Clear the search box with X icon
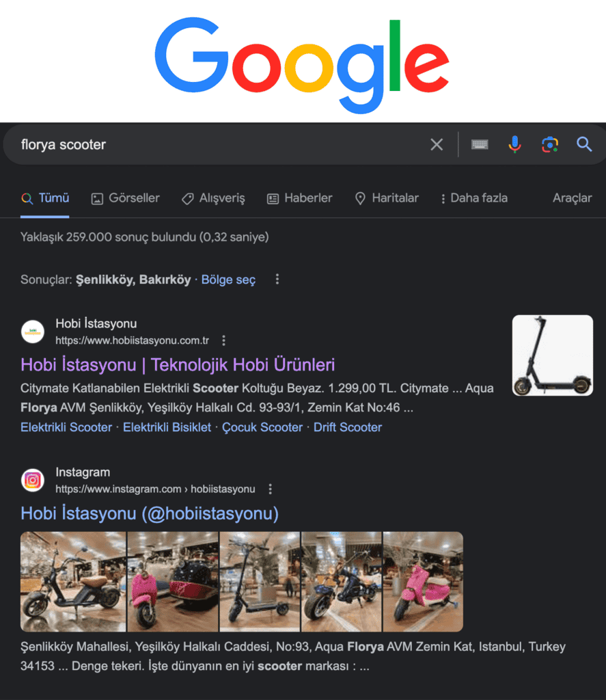606x700 pixels. coord(437,144)
